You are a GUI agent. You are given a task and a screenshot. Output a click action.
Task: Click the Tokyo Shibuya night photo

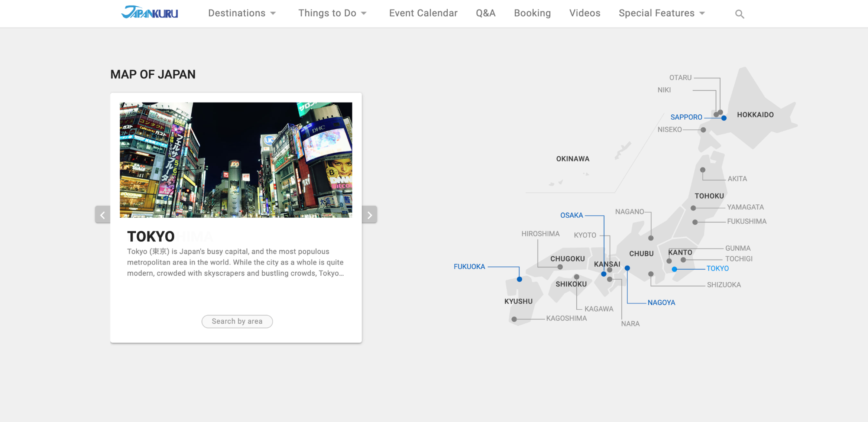click(236, 160)
